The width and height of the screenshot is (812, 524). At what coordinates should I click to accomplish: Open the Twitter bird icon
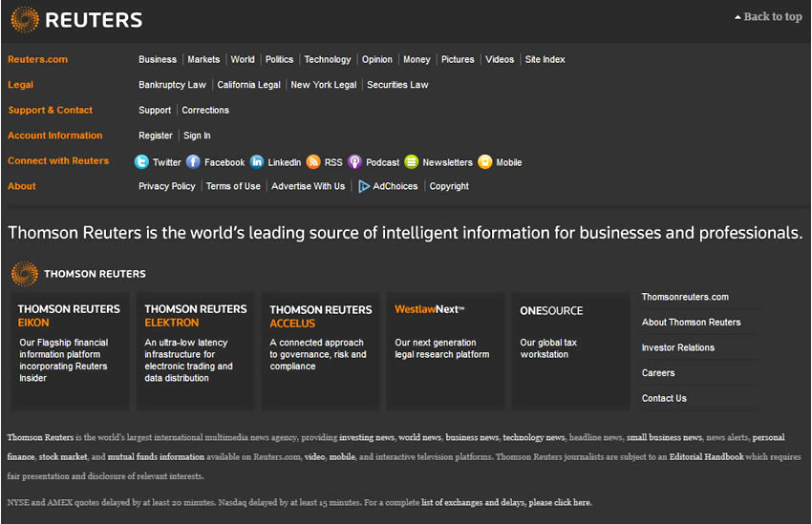[x=141, y=162]
